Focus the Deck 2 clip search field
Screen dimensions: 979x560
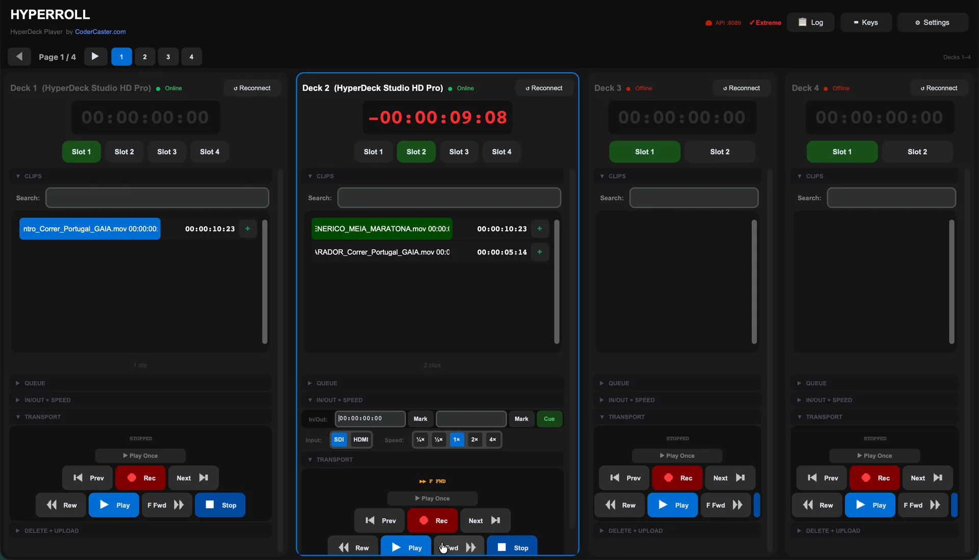pos(449,198)
